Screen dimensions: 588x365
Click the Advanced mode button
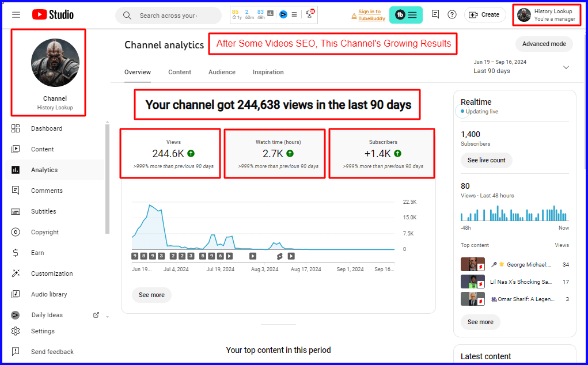pyautogui.click(x=544, y=44)
